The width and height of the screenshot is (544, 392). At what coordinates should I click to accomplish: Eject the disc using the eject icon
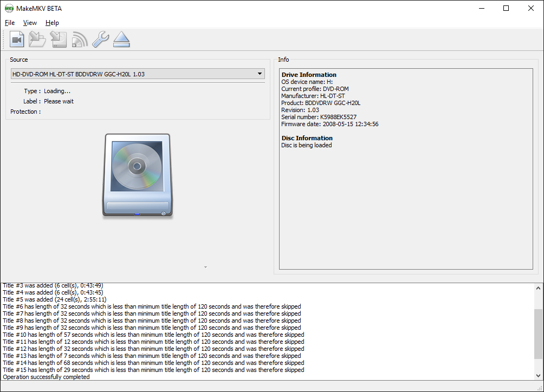coord(121,40)
